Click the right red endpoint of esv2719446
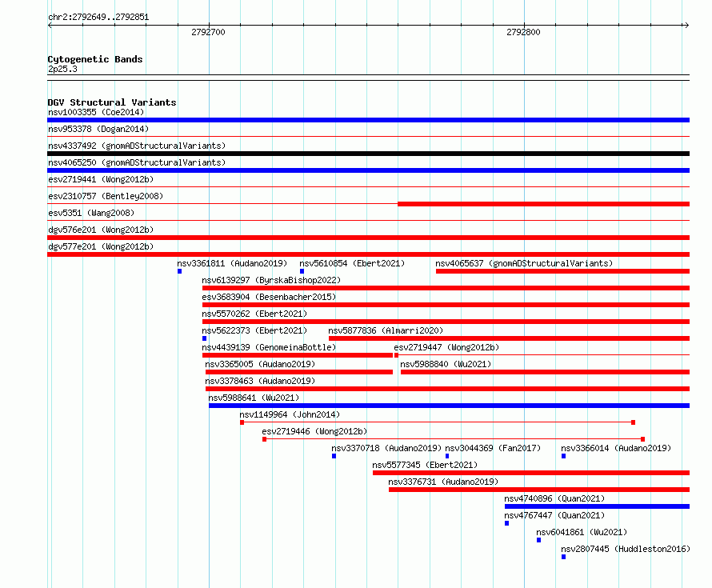The image size is (712, 588). [642, 439]
